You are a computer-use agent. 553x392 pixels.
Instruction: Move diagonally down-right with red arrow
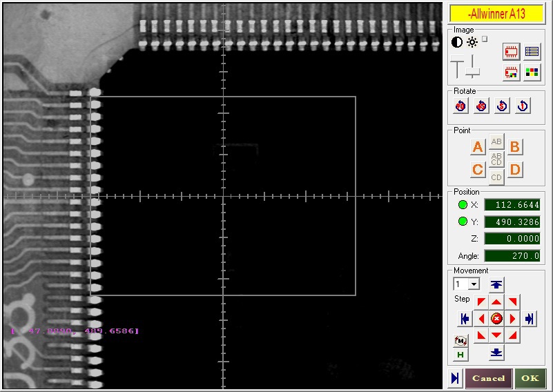(512, 335)
